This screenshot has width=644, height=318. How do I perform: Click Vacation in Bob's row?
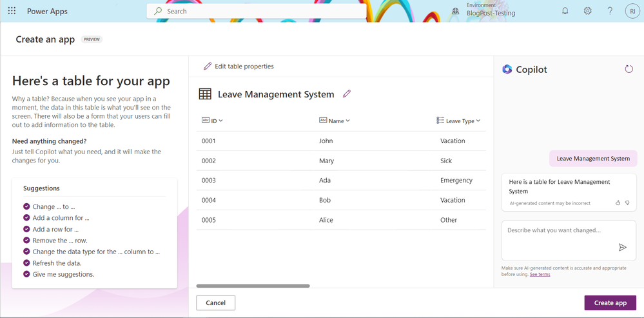[x=453, y=200]
